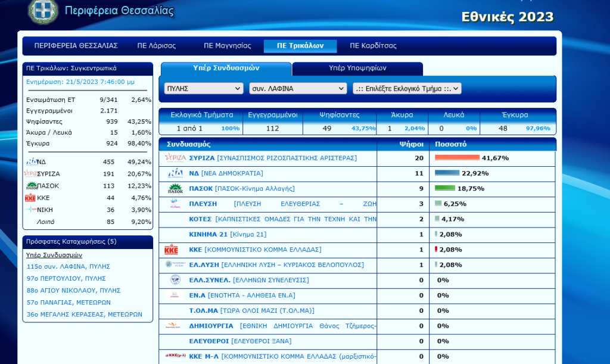Open 97ο ΠΕΡΤΟΥΛΙΟΥ, ΠΥΛΗΣ entry
The width and height of the screenshot is (610, 364).
pyautogui.click(x=66, y=278)
